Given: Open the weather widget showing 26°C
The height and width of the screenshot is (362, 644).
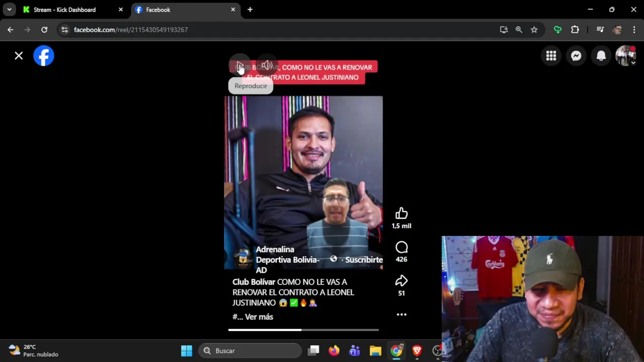Looking at the screenshot, I should click(x=34, y=350).
